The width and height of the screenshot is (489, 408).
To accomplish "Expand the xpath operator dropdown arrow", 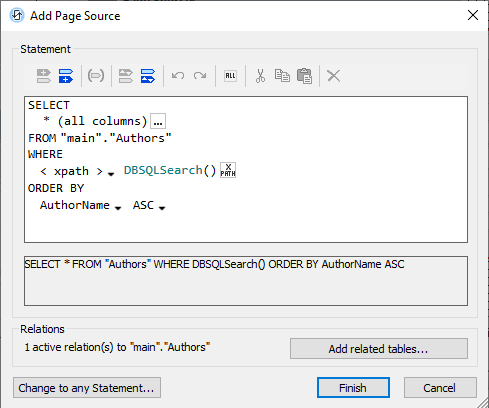I will click(111, 174).
